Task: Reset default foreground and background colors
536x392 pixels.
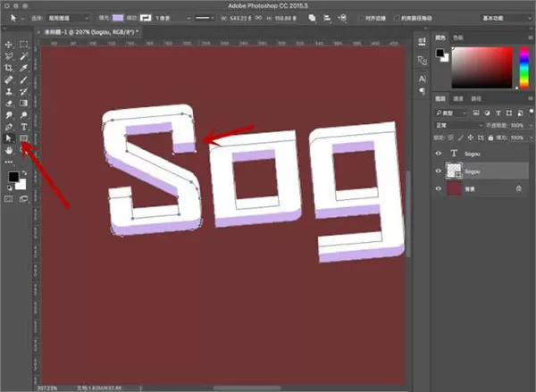Action: (9, 188)
